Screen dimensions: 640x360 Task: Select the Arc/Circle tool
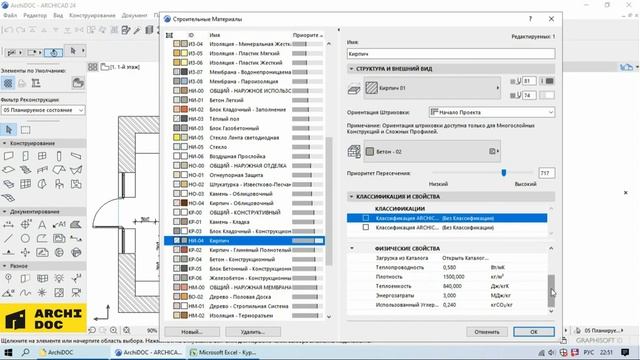tap(25, 238)
